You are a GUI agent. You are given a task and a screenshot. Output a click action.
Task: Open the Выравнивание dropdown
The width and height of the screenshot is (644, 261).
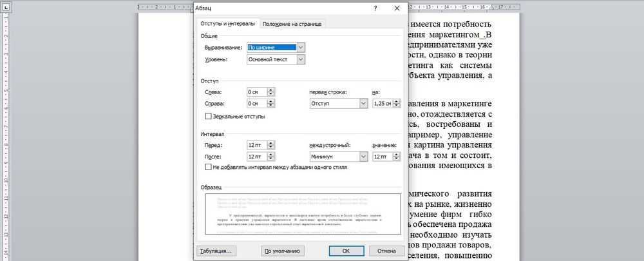pos(301,47)
